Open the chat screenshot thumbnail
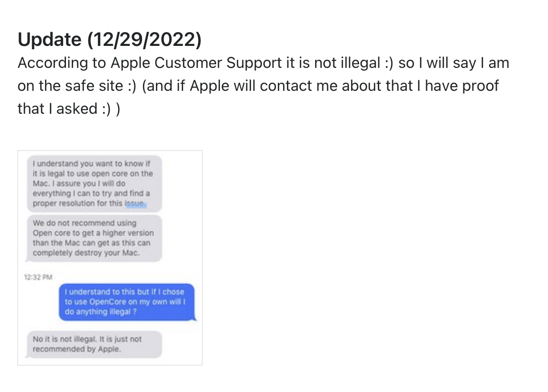Image resolution: width=548 pixels, height=392 pixels. [x=110, y=258]
